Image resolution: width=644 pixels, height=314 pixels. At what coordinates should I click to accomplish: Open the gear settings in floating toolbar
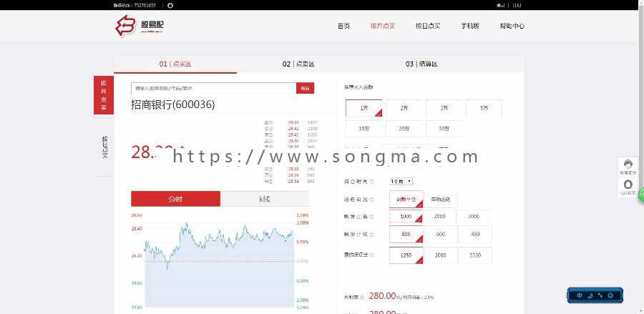610,295
